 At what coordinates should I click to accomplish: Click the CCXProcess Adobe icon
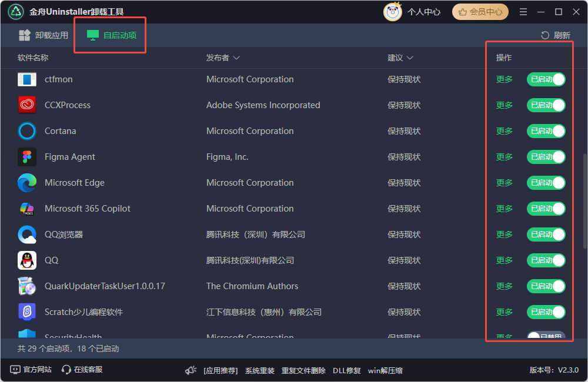27,105
